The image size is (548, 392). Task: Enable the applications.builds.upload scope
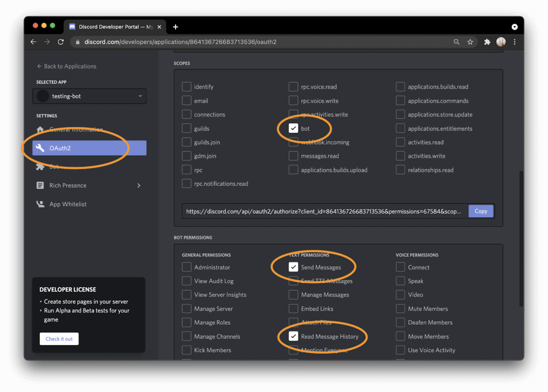(x=294, y=170)
